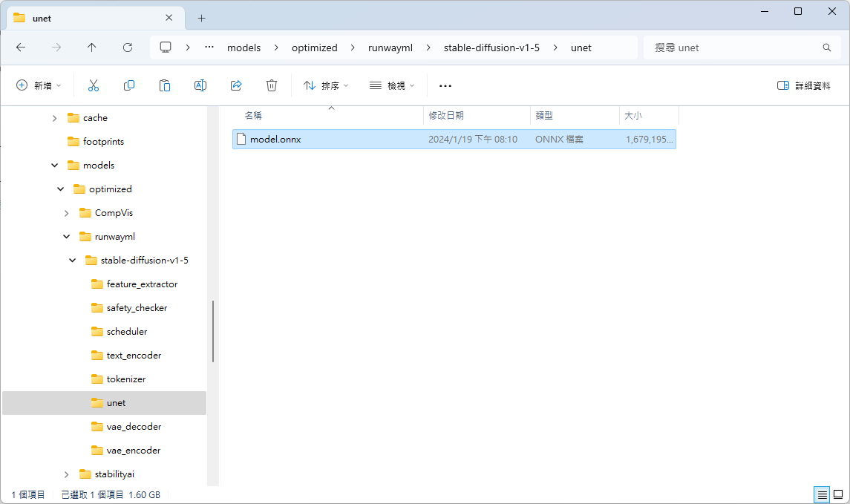This screenshot has width=850, height=504.
Task: Click the Paste clipboard icon
Action: [x=164, y=85]
